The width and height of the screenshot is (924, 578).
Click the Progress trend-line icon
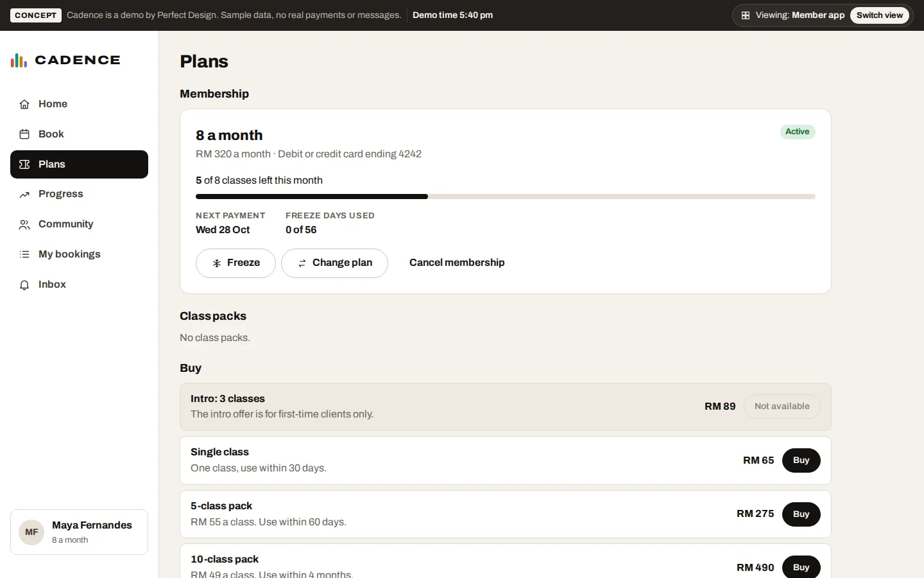(24, 195)
